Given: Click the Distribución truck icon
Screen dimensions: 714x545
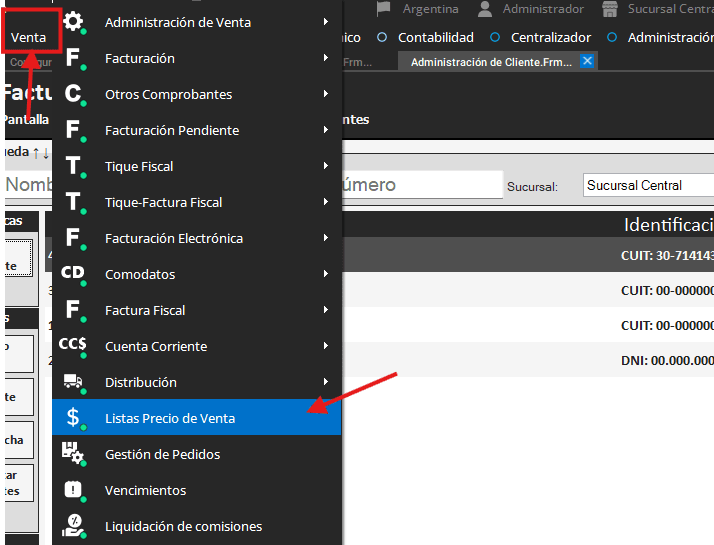Looking at the screenshot, I should [x=73, y=381].
